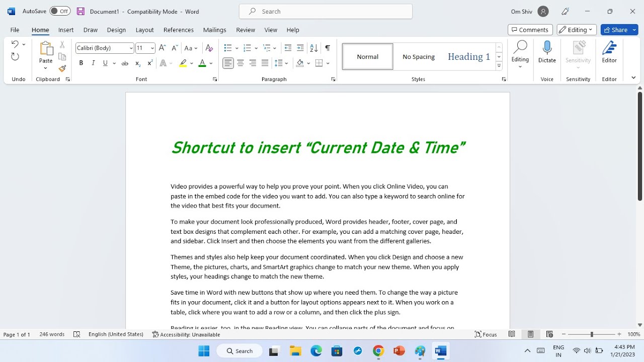This screenshot has height=362, width=644.
Task: Open the Editor pane
Action: [609, 52]
